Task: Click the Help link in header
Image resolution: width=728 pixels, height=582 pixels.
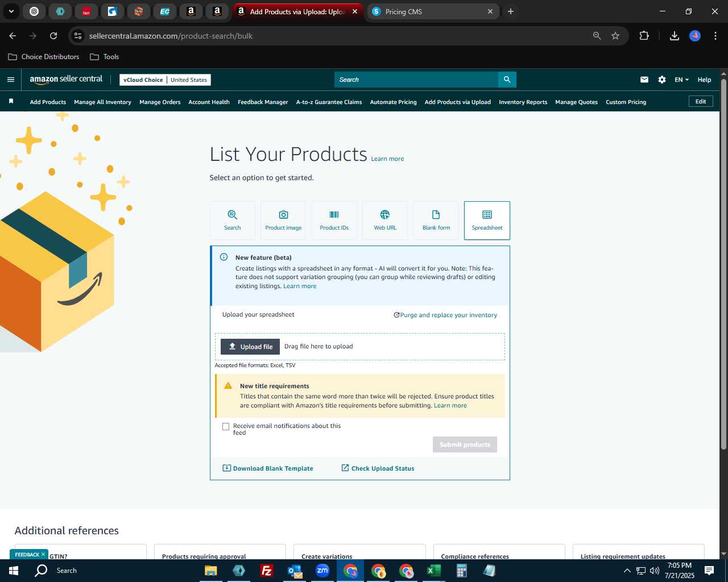Action: pos(704,80)
